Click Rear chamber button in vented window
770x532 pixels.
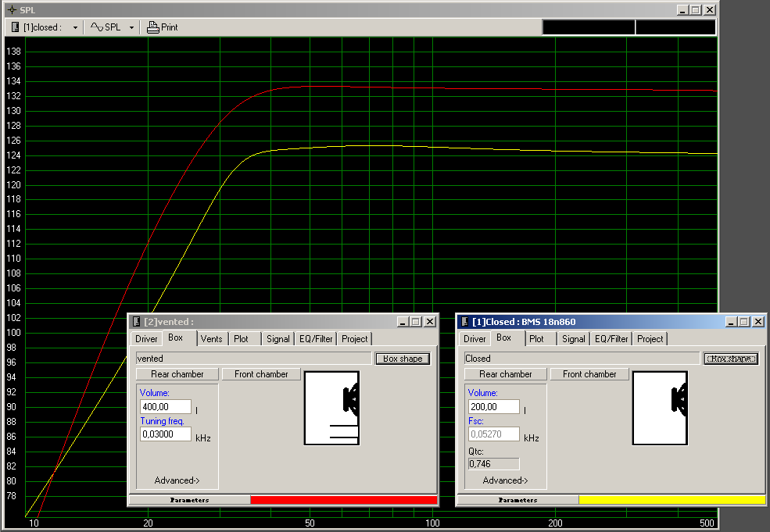[177, 374]
